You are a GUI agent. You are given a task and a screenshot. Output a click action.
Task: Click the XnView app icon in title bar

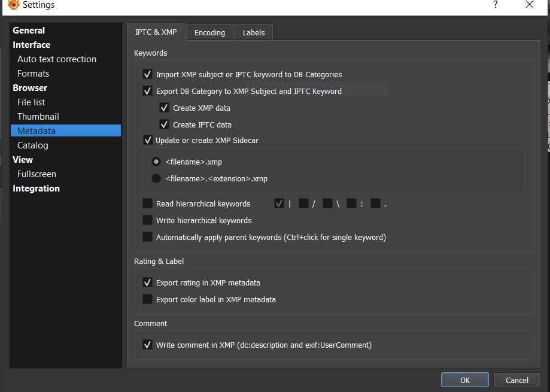(x=13, y=5)
